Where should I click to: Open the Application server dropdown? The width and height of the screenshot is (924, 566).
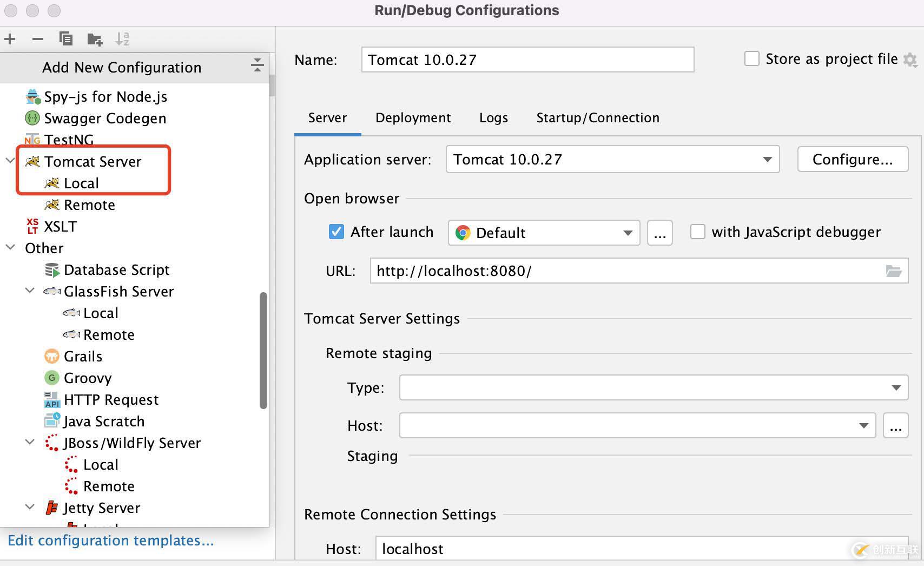point(612,159)
